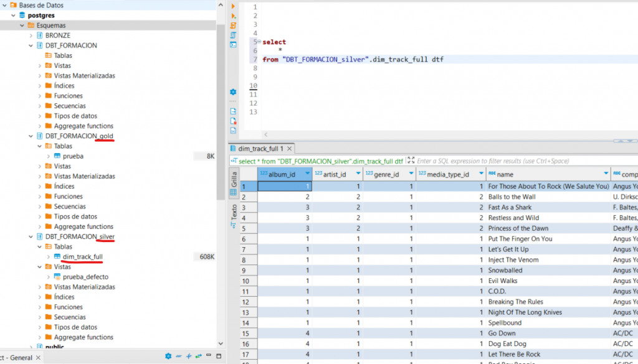Open the SQL terminal console icon

[x=234, y=44]
